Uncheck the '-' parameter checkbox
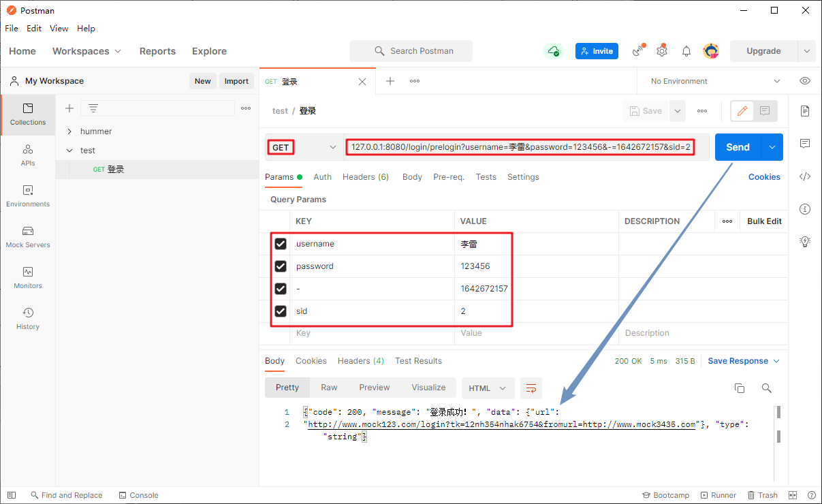This screenshot has width=822, height=504. click(280, 289)
